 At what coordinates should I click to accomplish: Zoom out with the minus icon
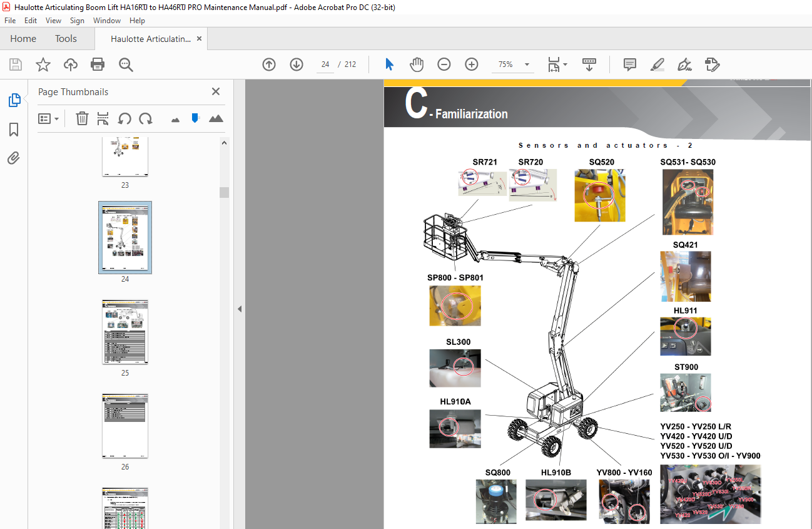tap(444, 64)
